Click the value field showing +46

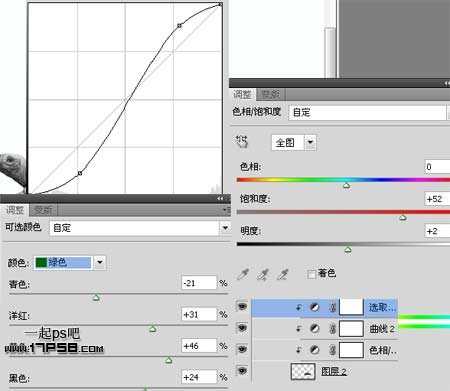(199, 346)
